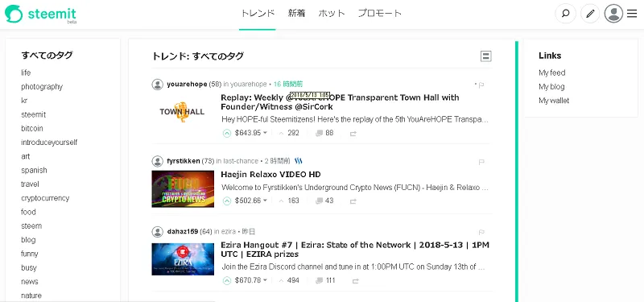Open dahaz159 author avatar
Screen dimensions: 644x302
(157, 232)
